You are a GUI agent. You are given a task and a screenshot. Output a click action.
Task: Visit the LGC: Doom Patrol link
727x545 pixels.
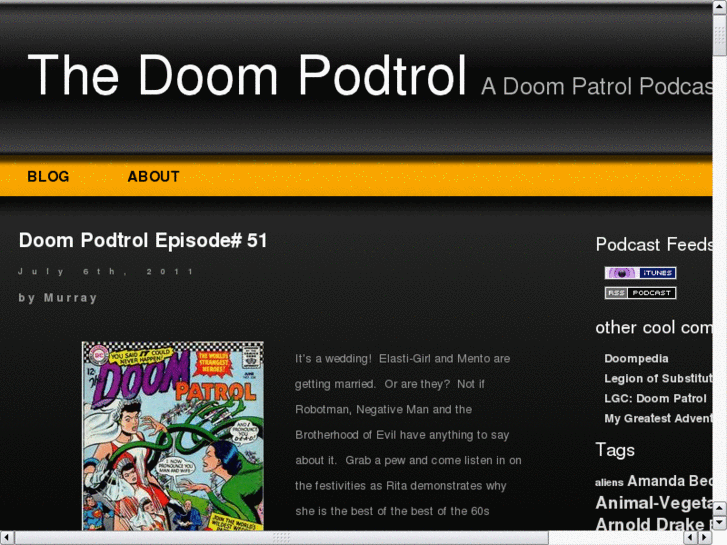coord(655,398)
